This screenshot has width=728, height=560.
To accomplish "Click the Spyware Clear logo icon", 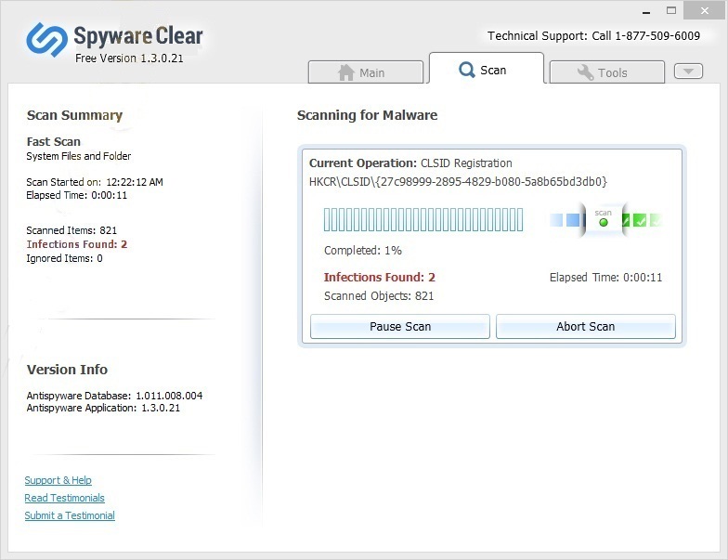I will (x=46, y=39).
